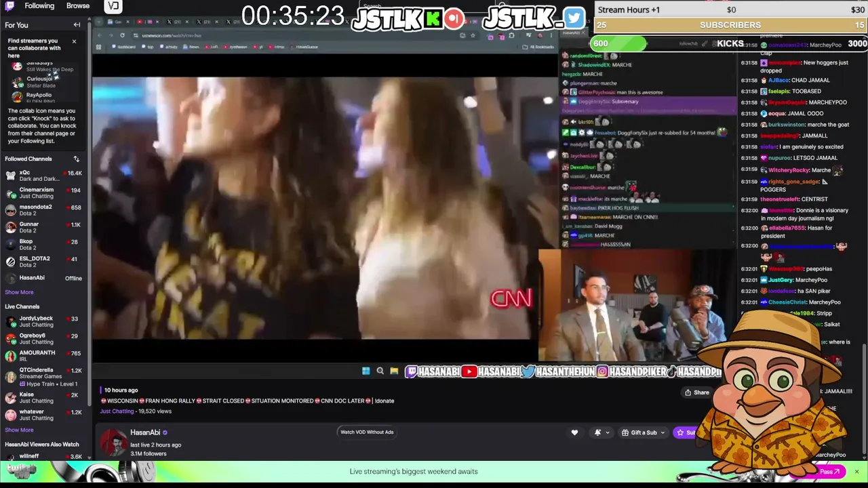
Task: Show more live channels
Action: 19,430
